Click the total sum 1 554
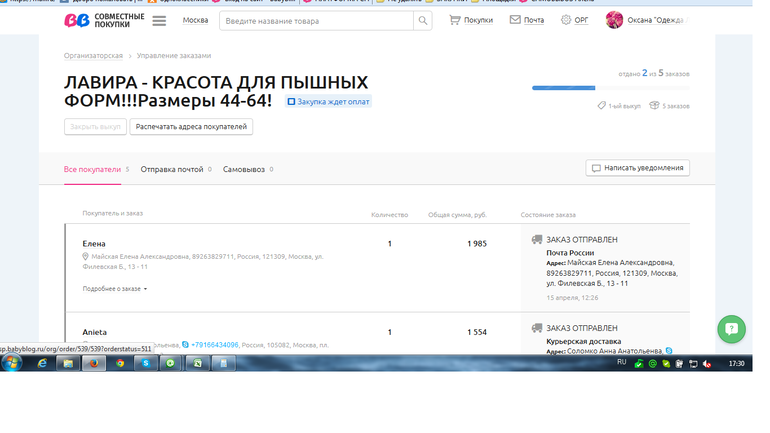 pos(477,332)
